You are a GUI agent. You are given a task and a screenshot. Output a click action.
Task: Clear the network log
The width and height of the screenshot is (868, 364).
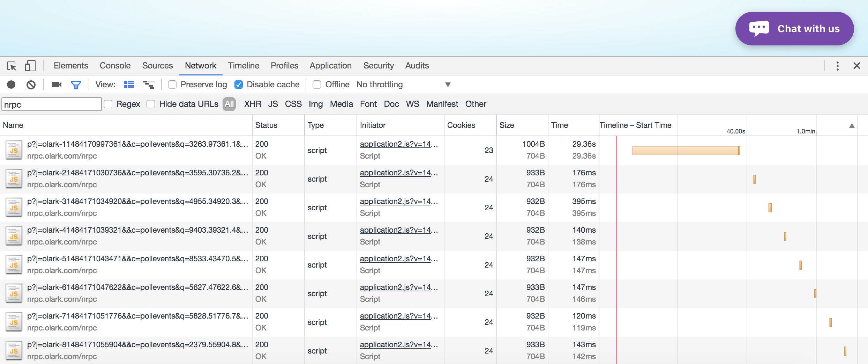pyautogui.click(x=31, y=85)
